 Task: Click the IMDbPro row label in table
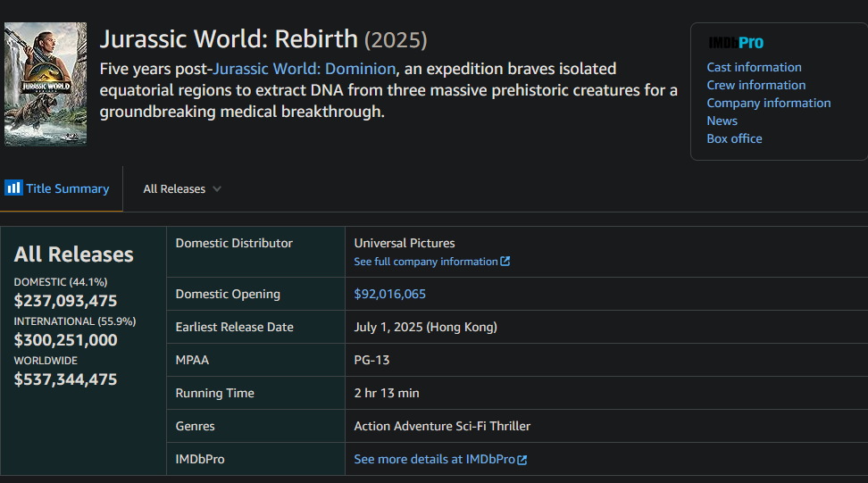pyautogui.click(x=200, y=459)
